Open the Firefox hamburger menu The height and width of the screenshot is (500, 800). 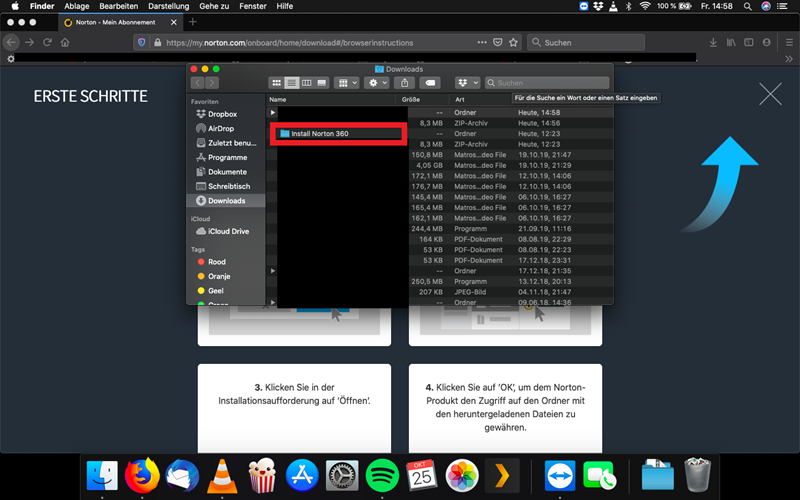pyautogui.click(x=789, y=42)
